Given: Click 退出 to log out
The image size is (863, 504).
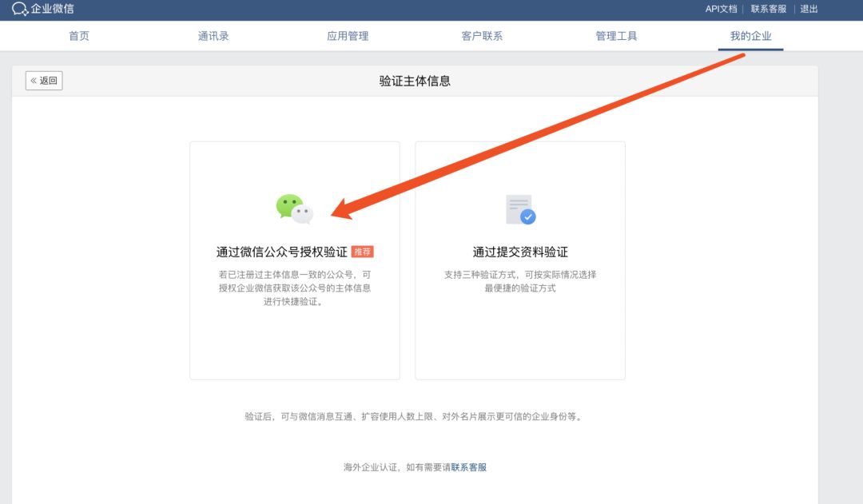Looking at the screenshot, I should (809, 9).
